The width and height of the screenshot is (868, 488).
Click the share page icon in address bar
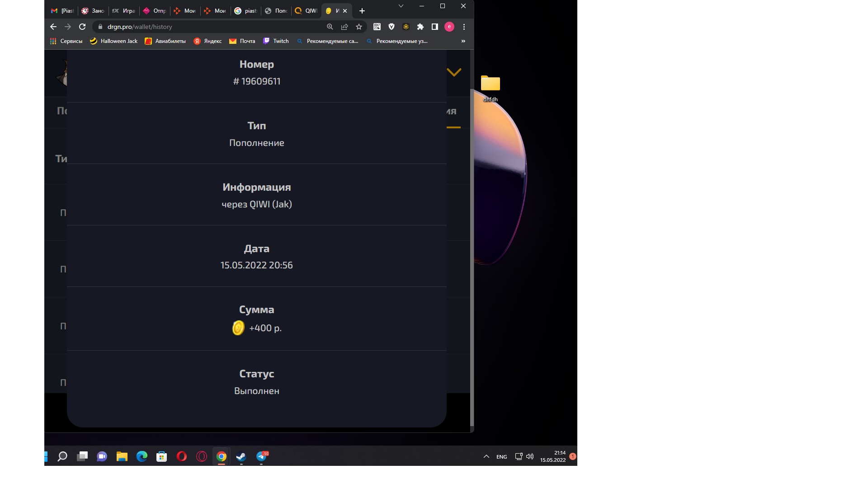[344, 27]
